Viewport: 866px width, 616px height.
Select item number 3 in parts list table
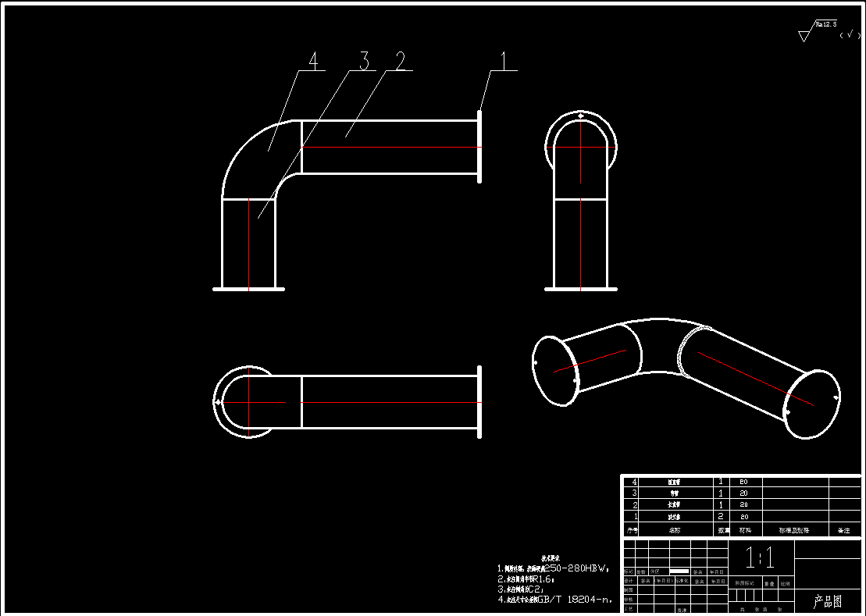pos(634,493)
